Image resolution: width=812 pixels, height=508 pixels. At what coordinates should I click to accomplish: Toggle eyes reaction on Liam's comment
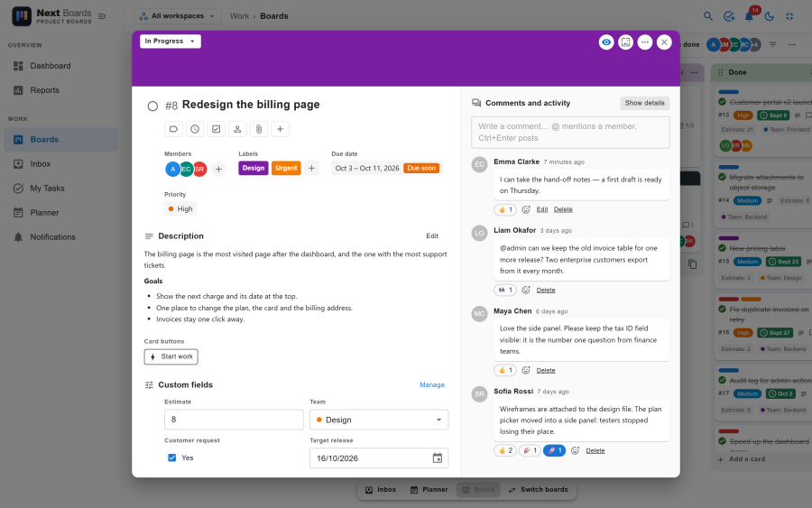(505, 290)
